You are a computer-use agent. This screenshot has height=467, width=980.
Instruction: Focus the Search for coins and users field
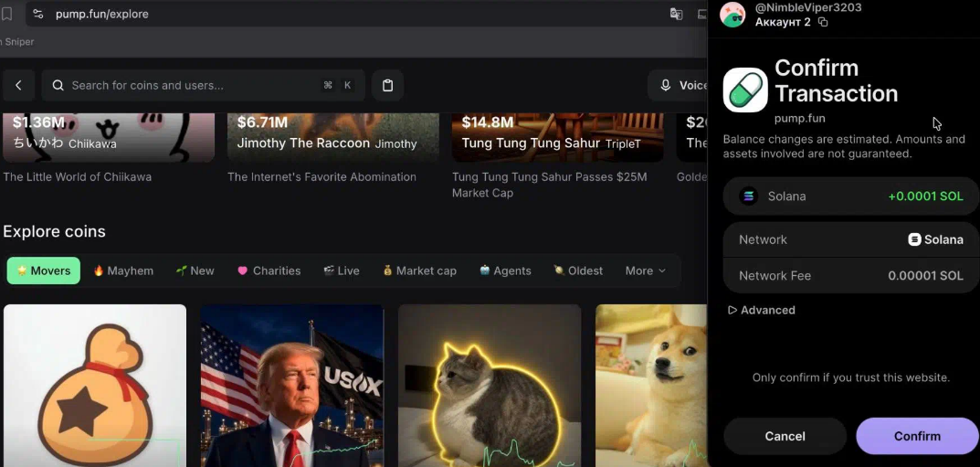click(x=203, y=86)
